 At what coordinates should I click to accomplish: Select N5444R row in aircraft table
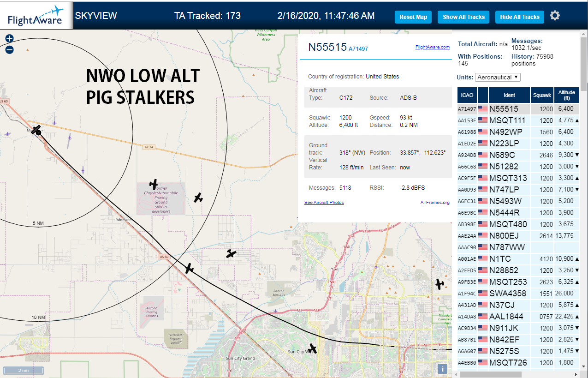(518, 213)
